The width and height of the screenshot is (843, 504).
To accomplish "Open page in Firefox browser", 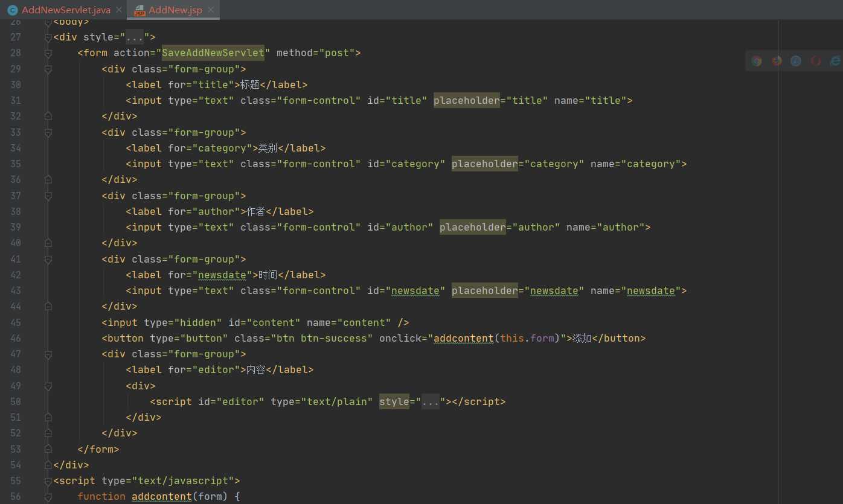I will click(777, 61).
